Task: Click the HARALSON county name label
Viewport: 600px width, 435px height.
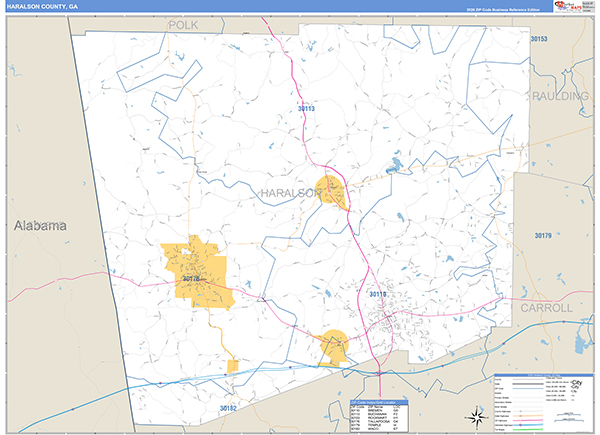Action: [290, 193]
